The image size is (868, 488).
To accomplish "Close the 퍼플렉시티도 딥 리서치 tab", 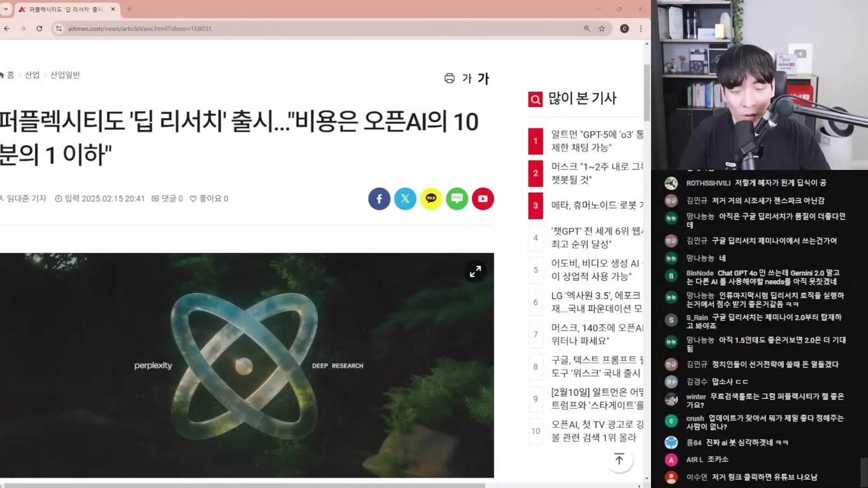I will (113, 9).
